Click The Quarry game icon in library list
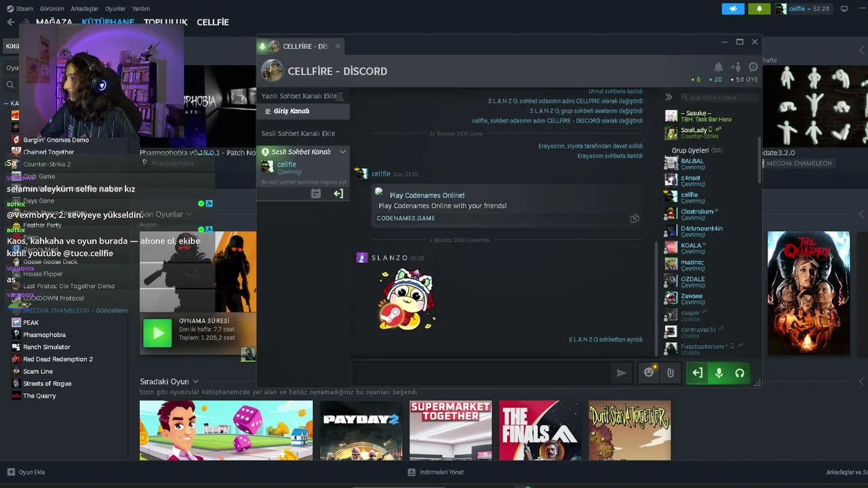Screen dimensions: 868x488 [x=16, y=396]
